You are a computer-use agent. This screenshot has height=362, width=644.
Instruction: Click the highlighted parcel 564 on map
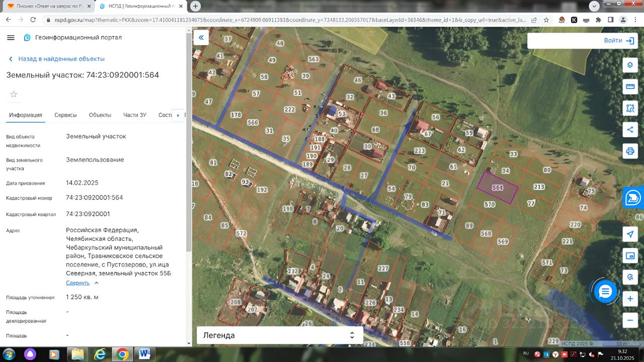coord(497,188)
